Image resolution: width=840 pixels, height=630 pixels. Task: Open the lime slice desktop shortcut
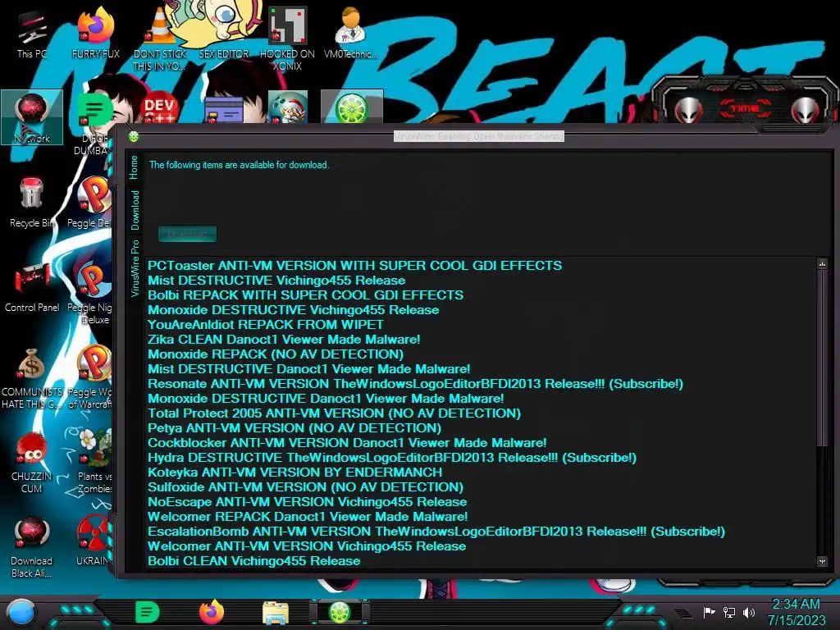pos(351,107)
